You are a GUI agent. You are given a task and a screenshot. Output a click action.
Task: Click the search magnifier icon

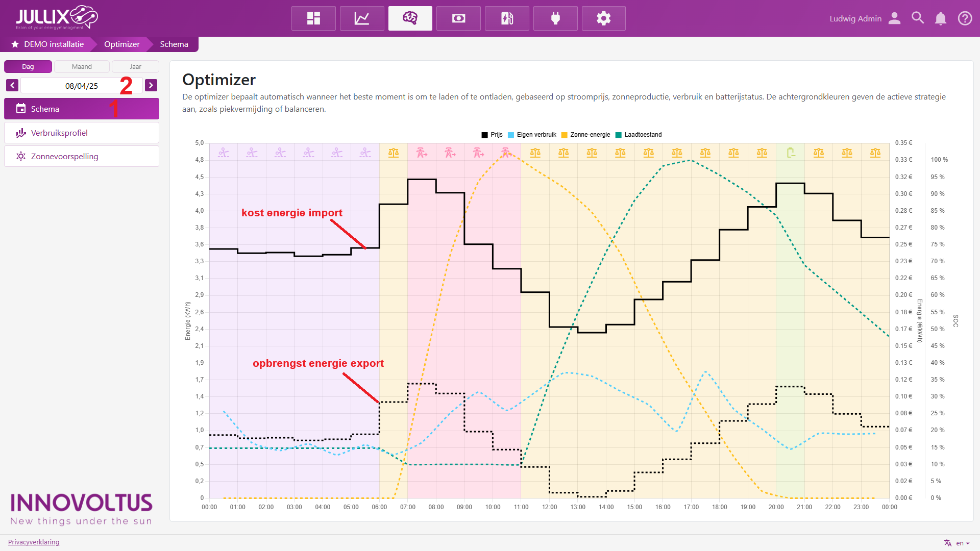click(918, 18)
